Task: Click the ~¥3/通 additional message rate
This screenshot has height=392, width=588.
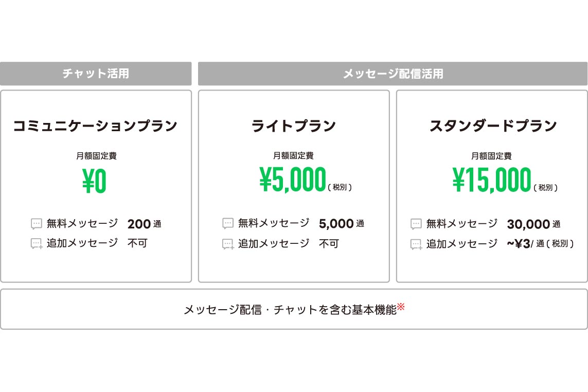Action: 540,244
